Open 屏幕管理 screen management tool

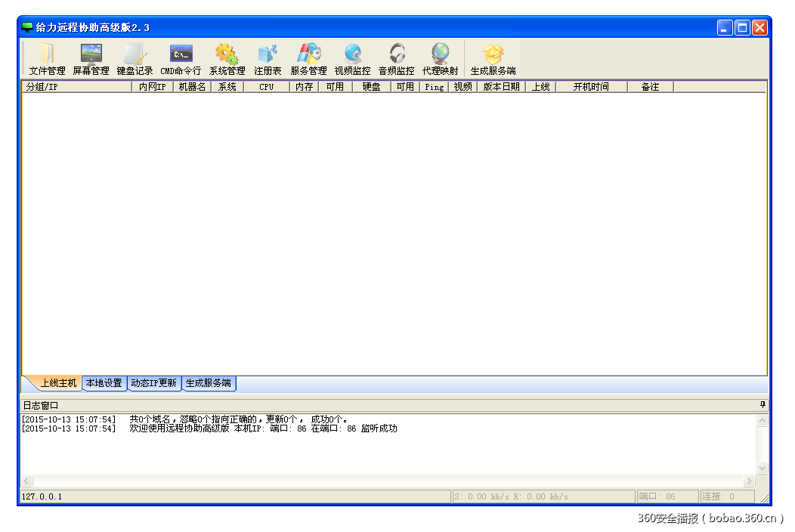point(91,59)
